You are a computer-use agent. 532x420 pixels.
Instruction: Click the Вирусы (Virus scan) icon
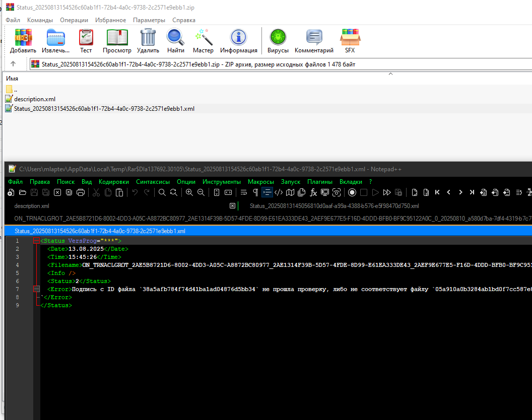click(278, 37)
